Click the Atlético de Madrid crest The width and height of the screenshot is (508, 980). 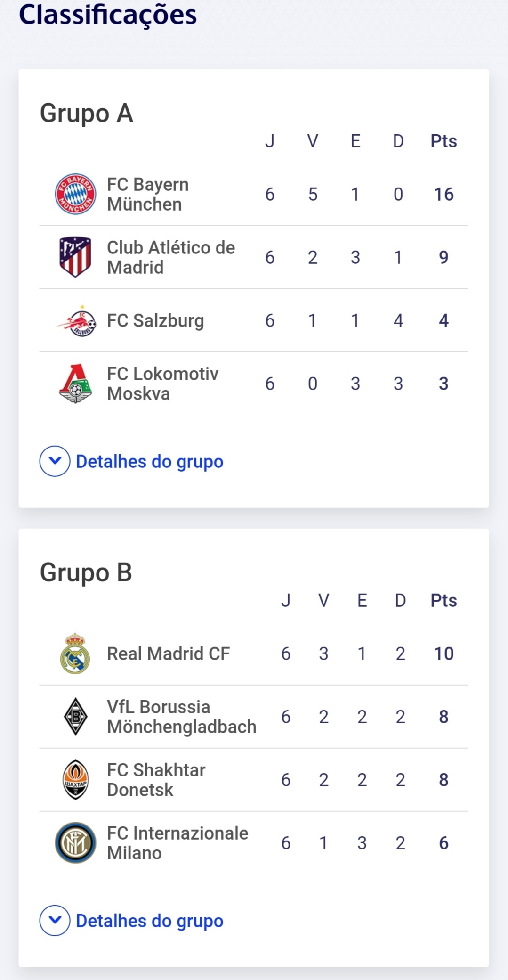75,257
